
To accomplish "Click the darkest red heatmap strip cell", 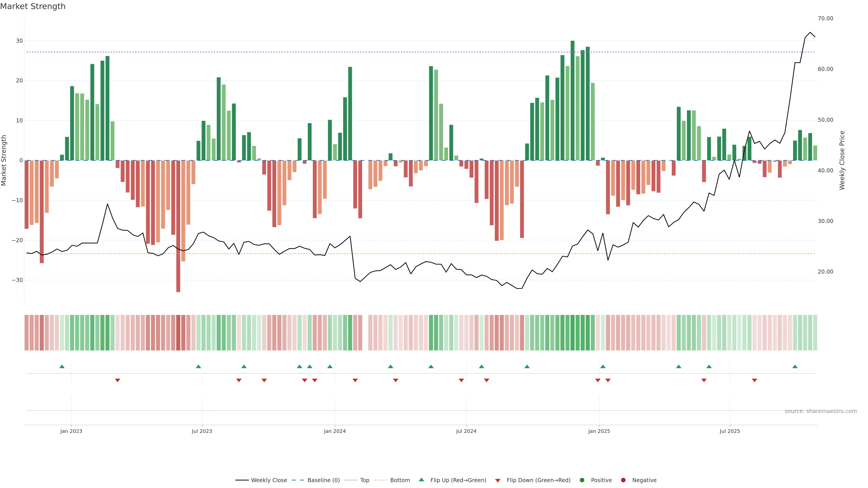I will [178, 332].
